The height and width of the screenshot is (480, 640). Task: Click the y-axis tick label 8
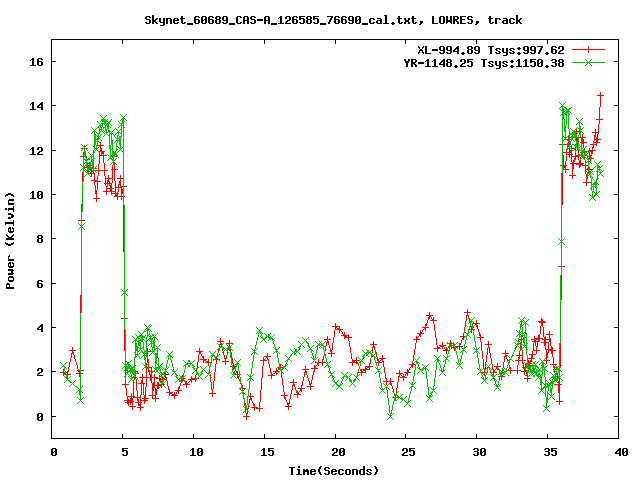40,239
